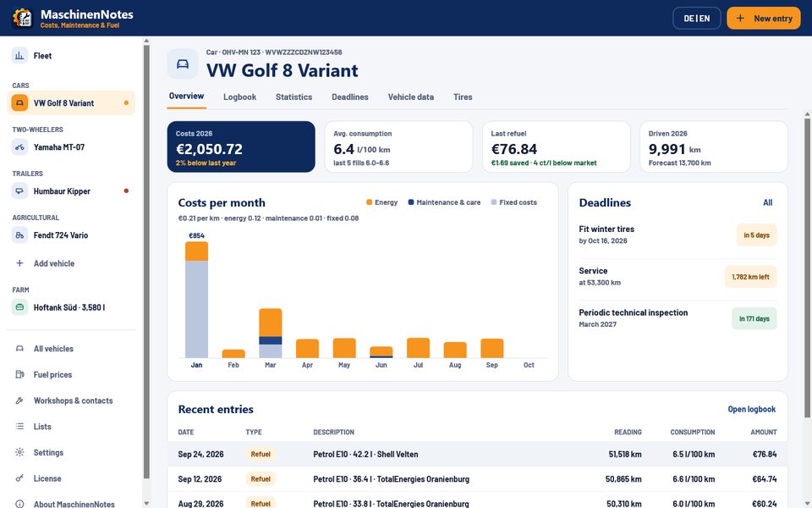Select the Sep 24, 2026 refuel entry row
This screenshot has height=508, width=812.
click(x=477, y=454)
